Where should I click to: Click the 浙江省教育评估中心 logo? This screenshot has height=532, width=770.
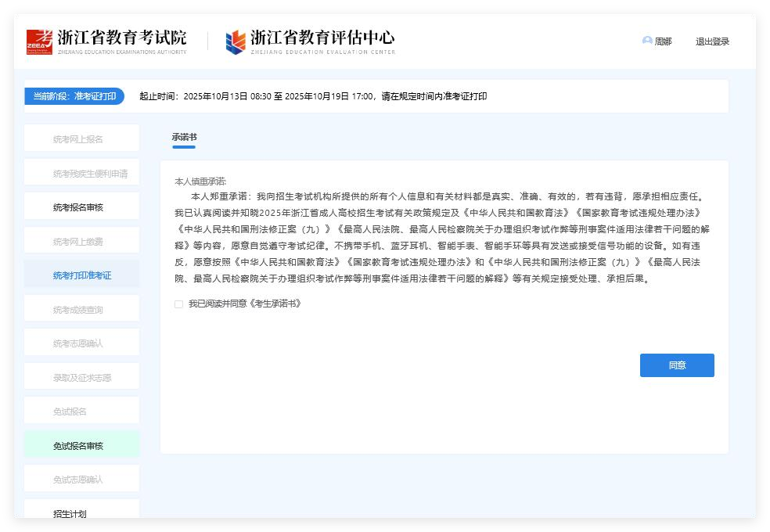pyautogui.click(x=310, y=41)
